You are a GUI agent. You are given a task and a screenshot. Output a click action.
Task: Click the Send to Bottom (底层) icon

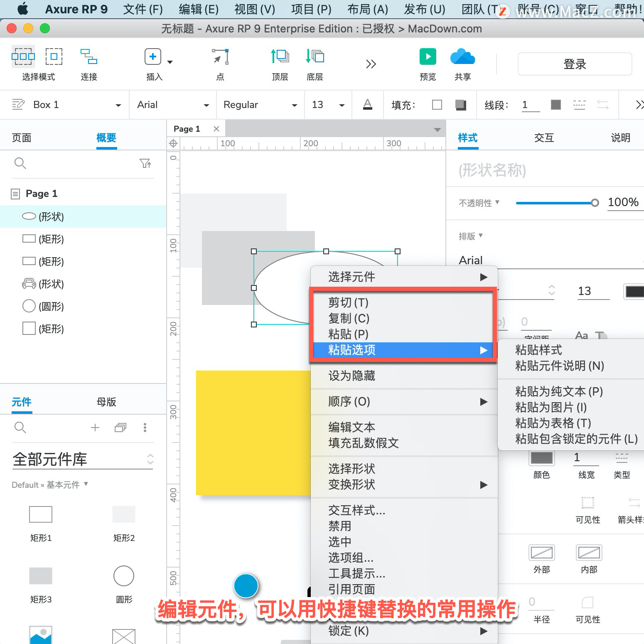pyautogui.click(x=315, y=56)
